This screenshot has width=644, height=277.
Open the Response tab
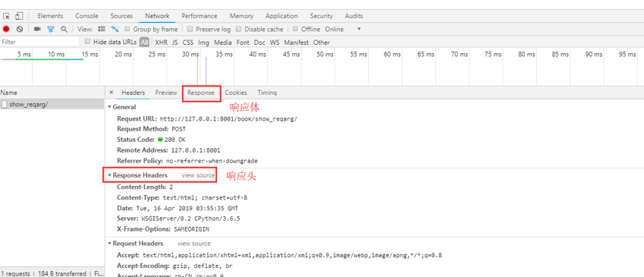[201, 93]
